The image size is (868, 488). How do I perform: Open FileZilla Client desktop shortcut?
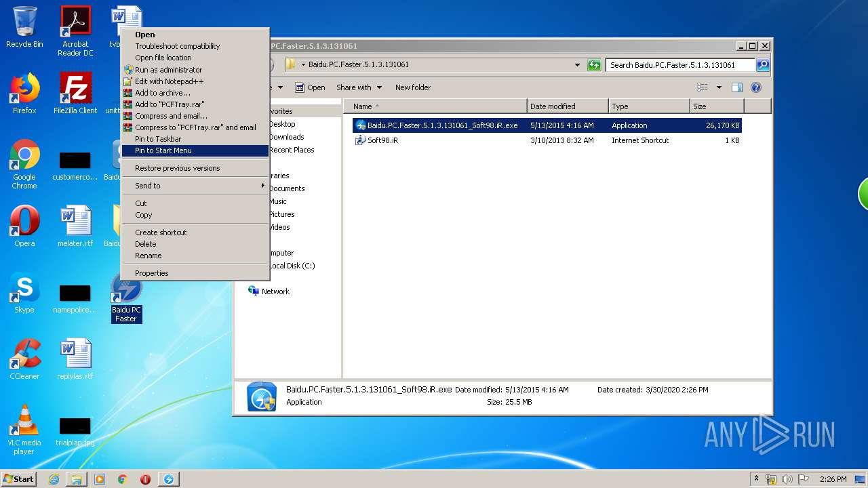point(75,94)
